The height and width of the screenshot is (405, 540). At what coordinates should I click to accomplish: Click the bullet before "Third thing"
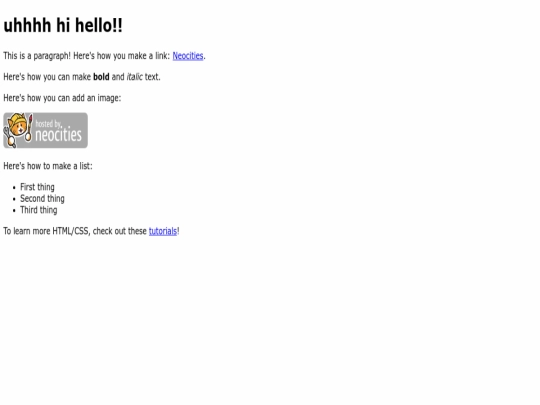[x=14, y=211]
